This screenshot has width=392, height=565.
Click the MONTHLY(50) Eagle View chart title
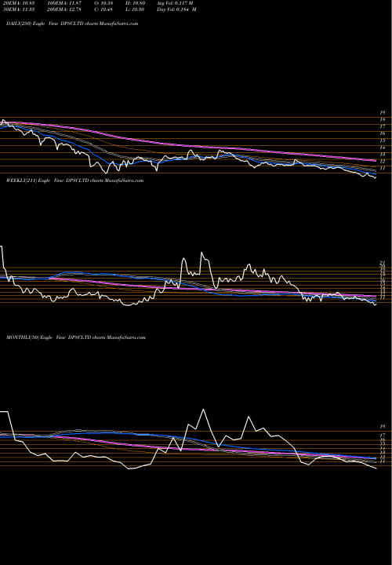[x=76, y=337]
